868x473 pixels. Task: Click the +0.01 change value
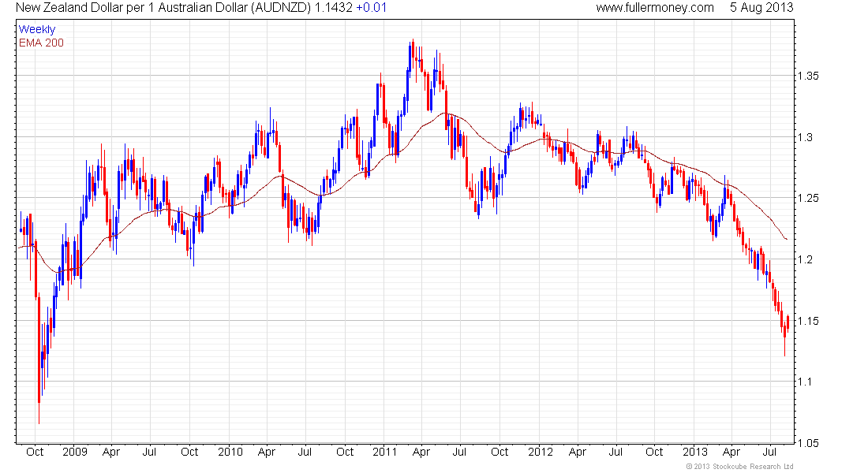click(371, 8)
